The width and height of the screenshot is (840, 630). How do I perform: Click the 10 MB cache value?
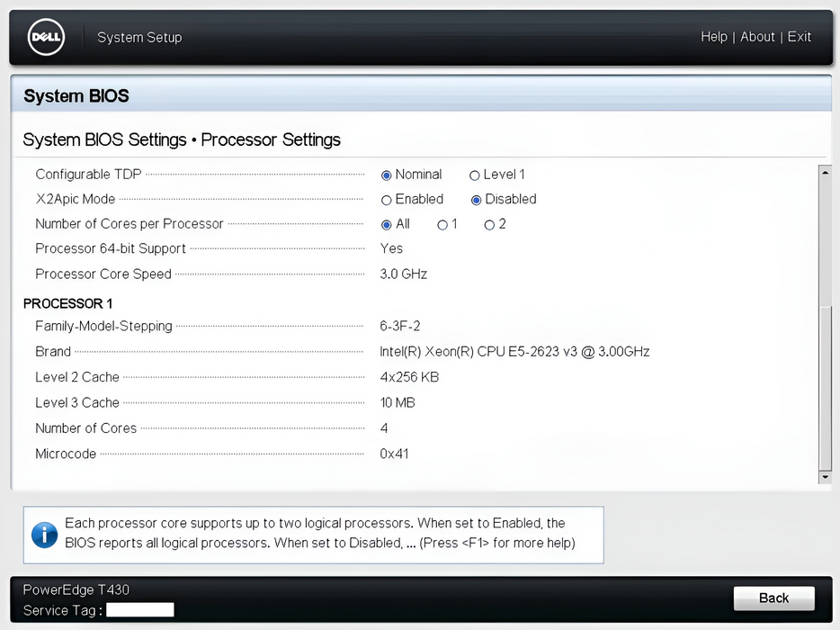[x=398, y=402]
